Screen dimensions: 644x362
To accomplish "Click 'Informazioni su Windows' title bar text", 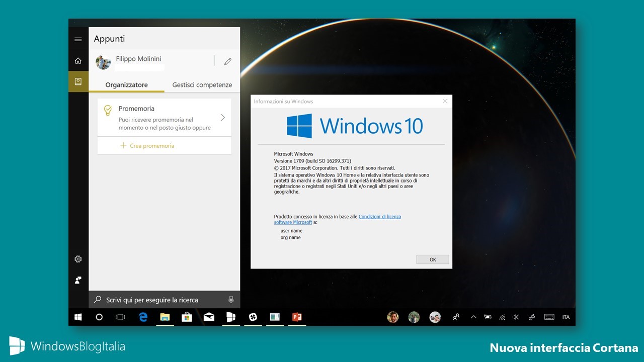I will point(283,102).
